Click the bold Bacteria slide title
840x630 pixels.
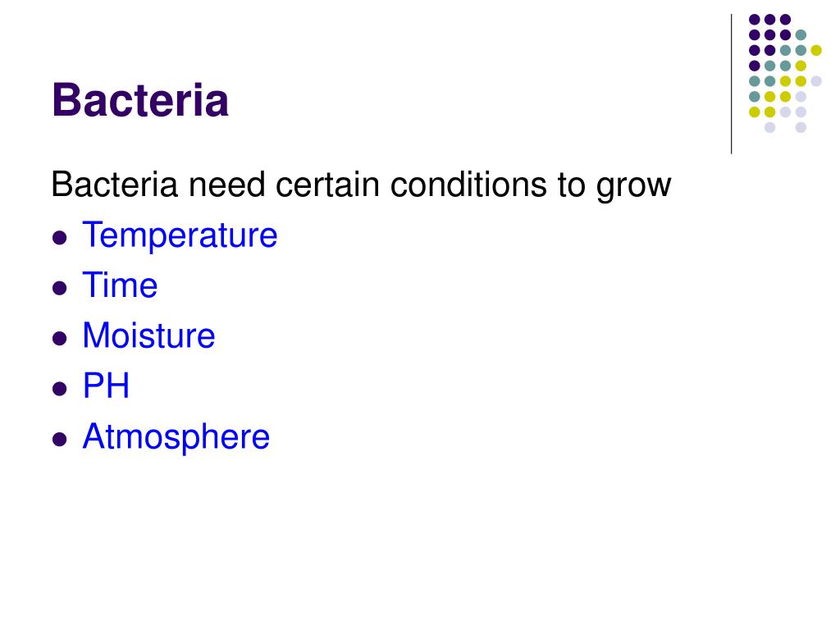point(140,99)
